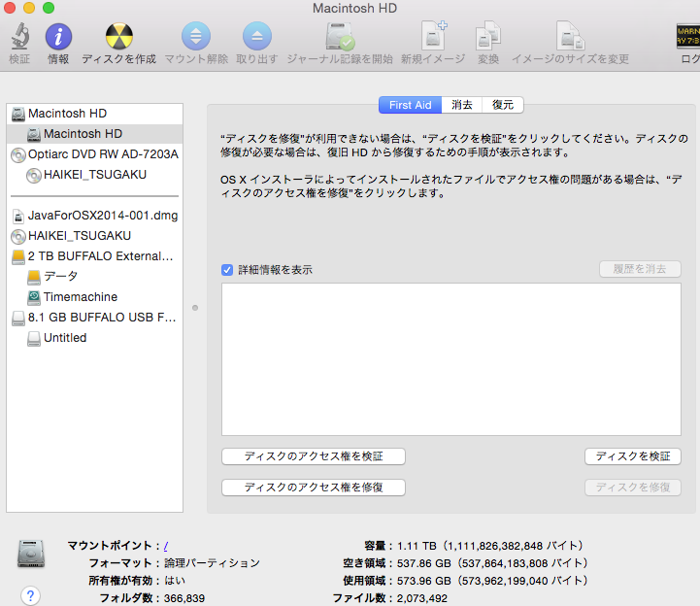Open the ログ warning log icon
This screenshot has width=700, height=606.
(x=687, y=38)
